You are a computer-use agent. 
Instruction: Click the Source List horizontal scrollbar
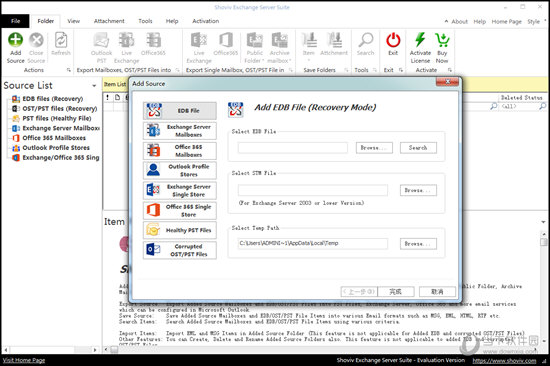coord(51,350)
